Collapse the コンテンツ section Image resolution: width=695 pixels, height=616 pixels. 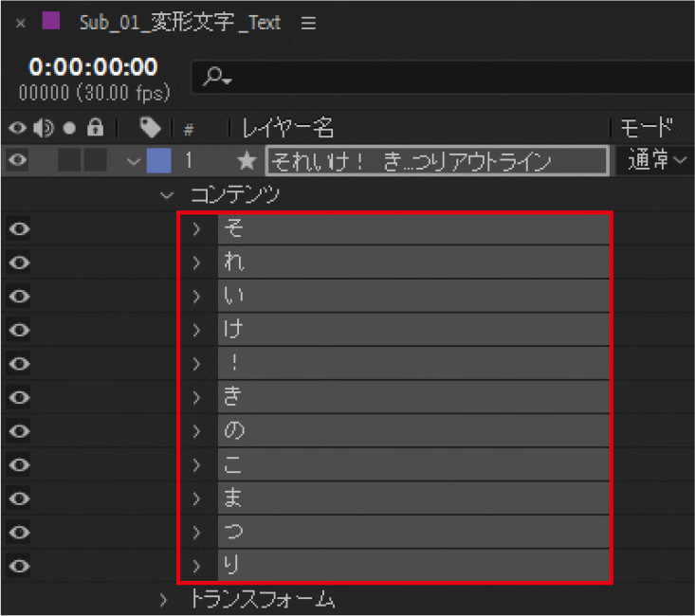click(168, 195)
